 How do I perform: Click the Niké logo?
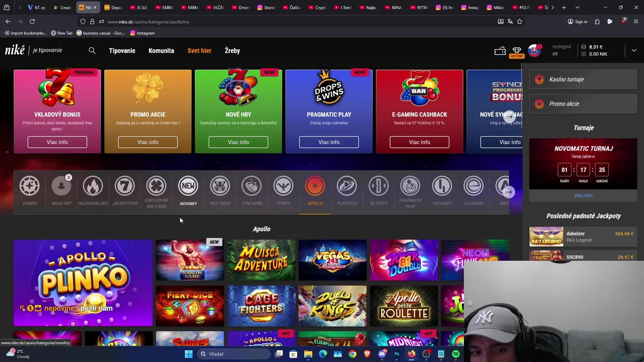[x=15, y=50]
